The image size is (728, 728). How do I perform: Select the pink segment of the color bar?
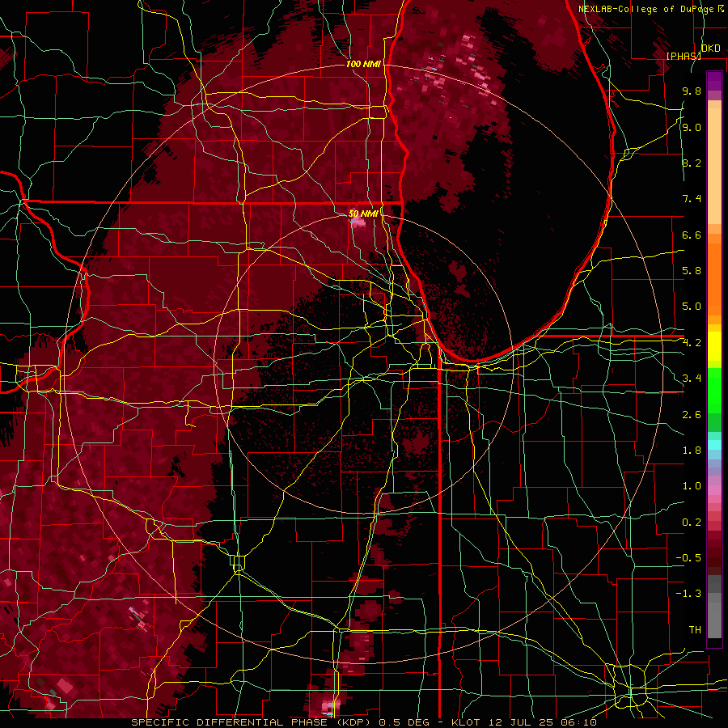coord(714,490)
